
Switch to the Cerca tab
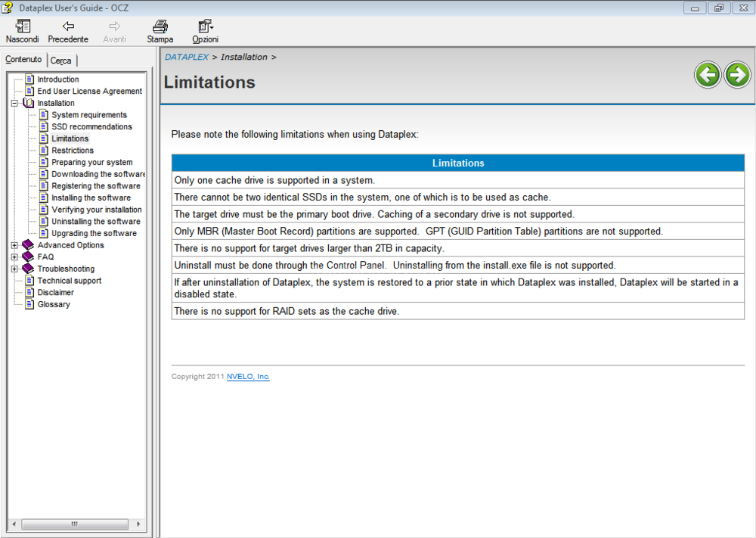pos(61,61)
